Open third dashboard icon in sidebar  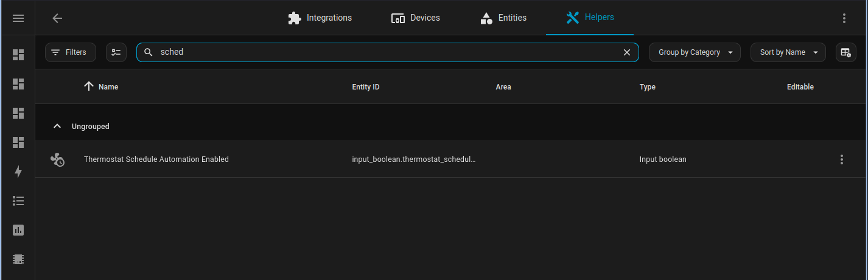click(18, 113)
